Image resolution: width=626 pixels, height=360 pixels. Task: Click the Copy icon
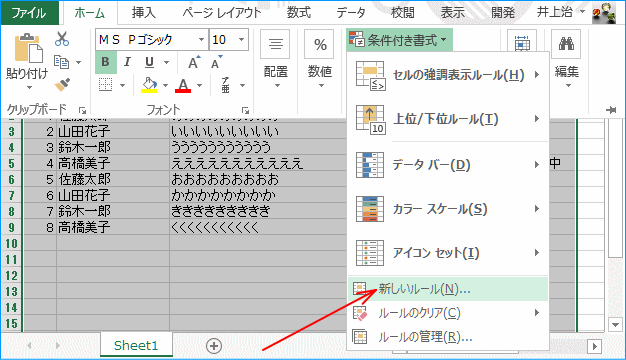(x=62, y=62)
